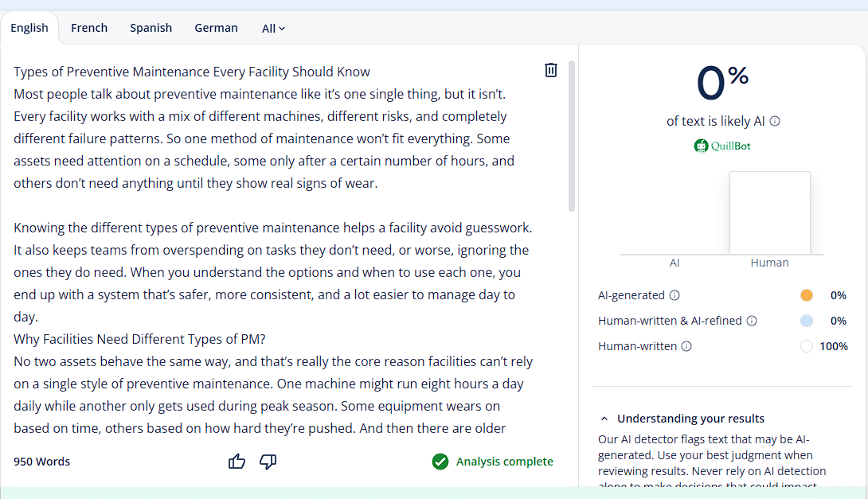Open the Human-written info icon
Image resolution: width=868 pixels, height=499 pixels.
point(686,346)
